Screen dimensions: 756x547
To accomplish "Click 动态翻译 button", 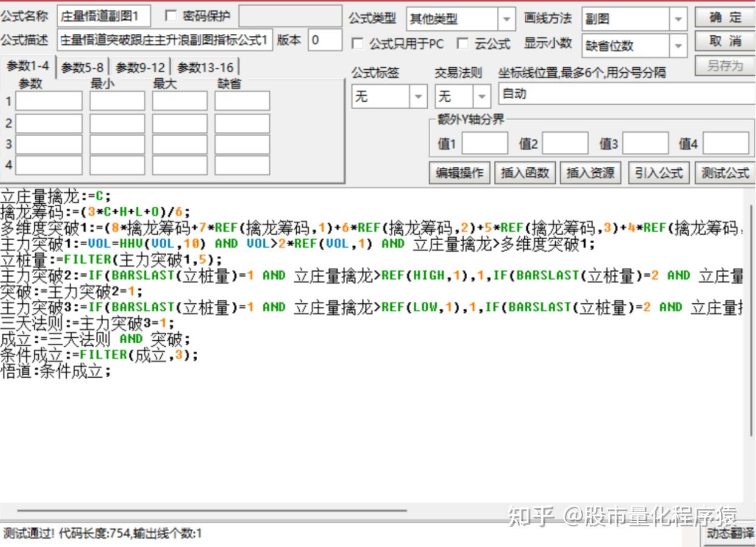I will click(x=730, y=534).
